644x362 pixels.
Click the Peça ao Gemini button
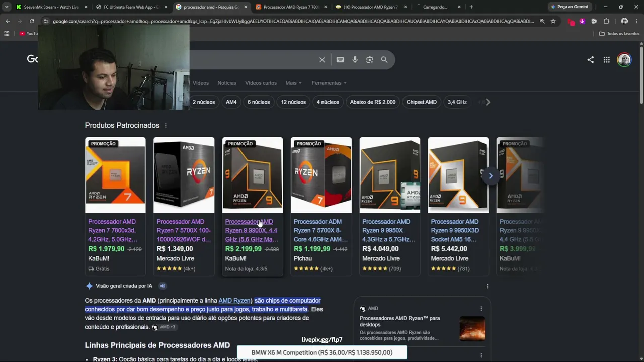tap(569, 7)
